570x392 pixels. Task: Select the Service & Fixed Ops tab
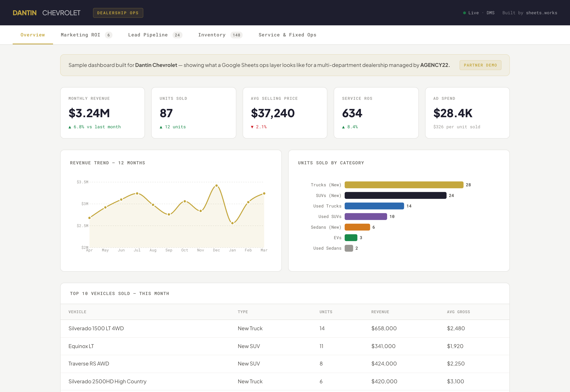287,35
